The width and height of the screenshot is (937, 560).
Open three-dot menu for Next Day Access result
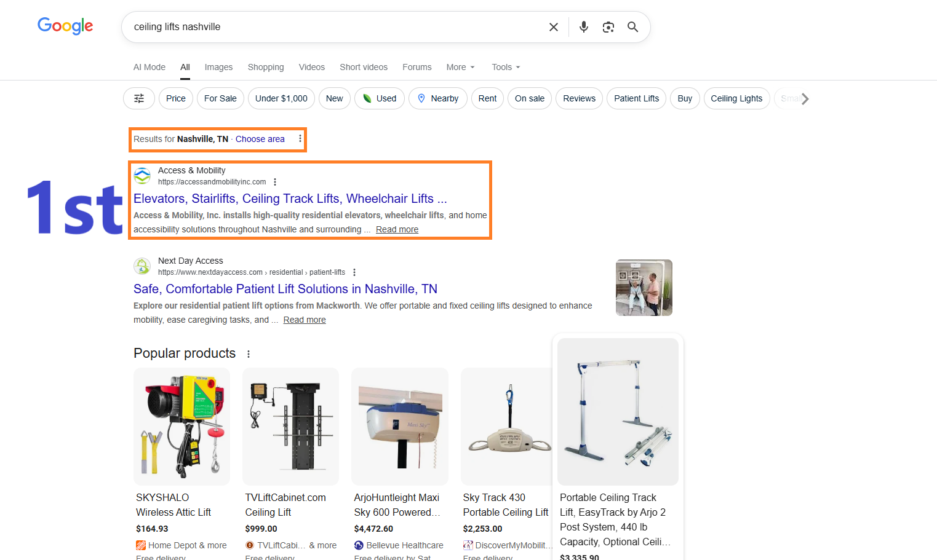pos(354,272)
